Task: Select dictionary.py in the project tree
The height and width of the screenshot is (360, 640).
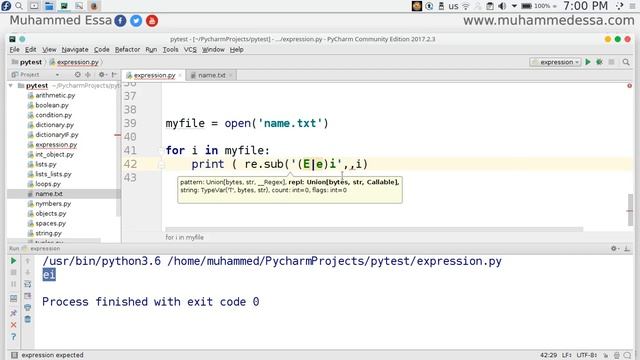Action: tap(51, 125)
